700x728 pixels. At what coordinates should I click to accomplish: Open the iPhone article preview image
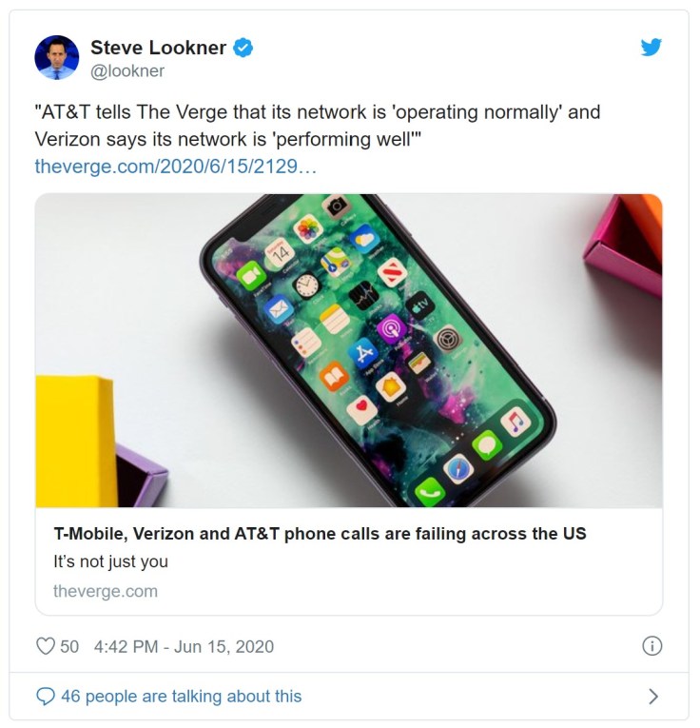[x=349, y=350]
